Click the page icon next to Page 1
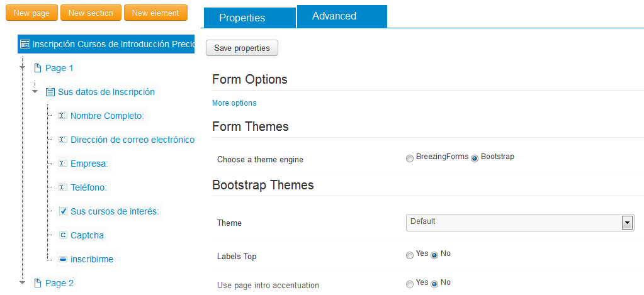The height and width of the screenshot is (295, 644). click(38, 68)
